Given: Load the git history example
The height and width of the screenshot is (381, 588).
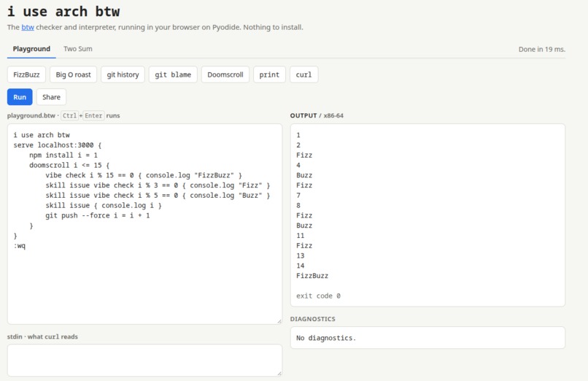Looking at the screenshot, I should point(123,74).
